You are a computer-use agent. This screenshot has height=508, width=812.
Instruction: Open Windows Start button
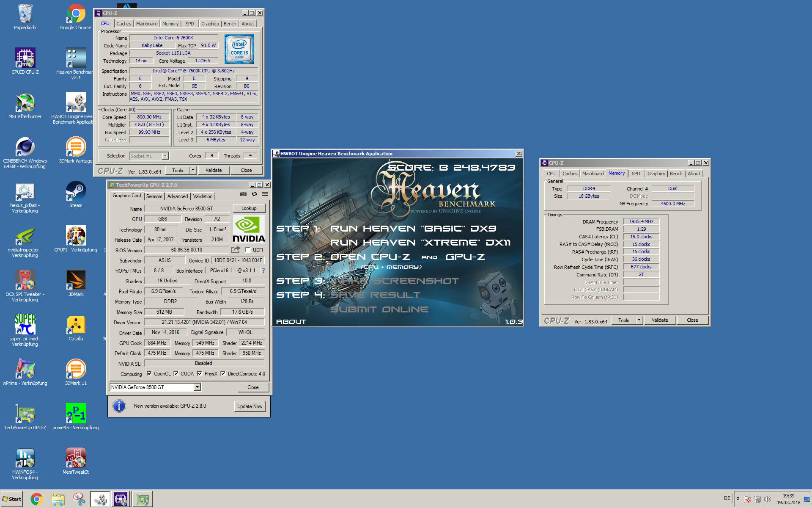[12, 499]
